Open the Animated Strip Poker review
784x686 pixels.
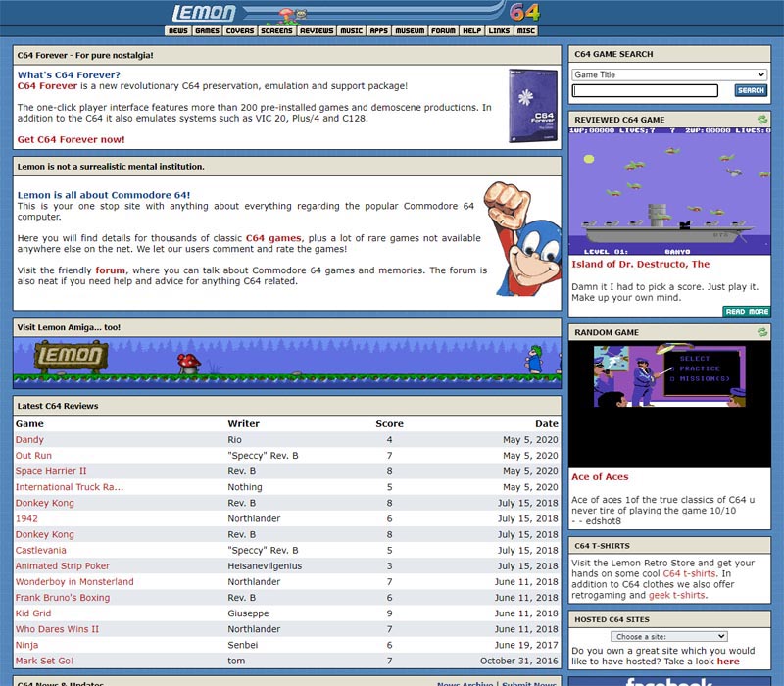point(63,566)
